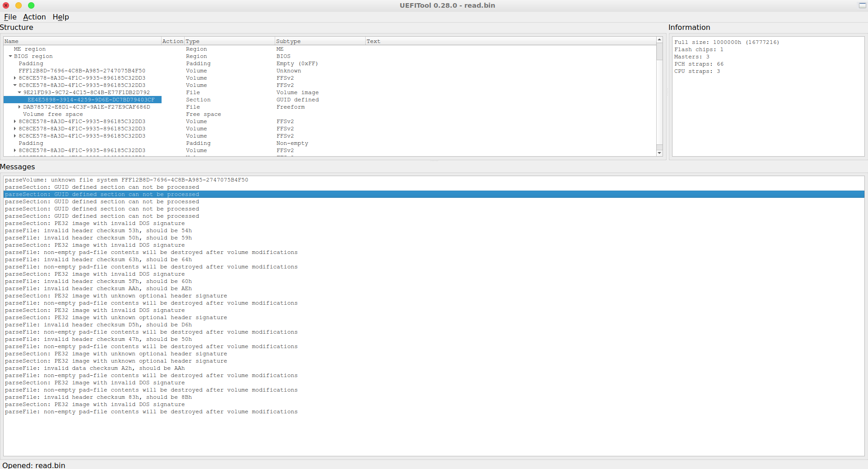Collapse the 9E21FD93 file node
868x469 pixels.
click(x=19, y=92)
